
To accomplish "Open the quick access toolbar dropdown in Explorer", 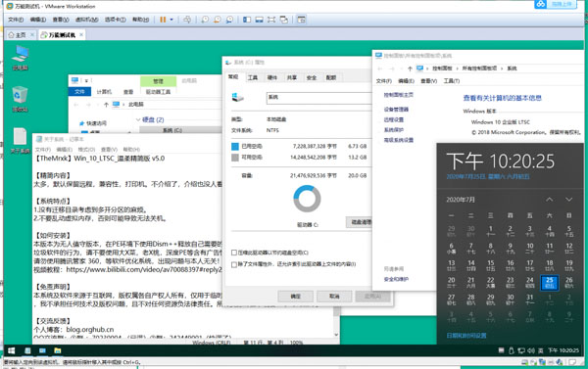I will (x=86, y=80).
